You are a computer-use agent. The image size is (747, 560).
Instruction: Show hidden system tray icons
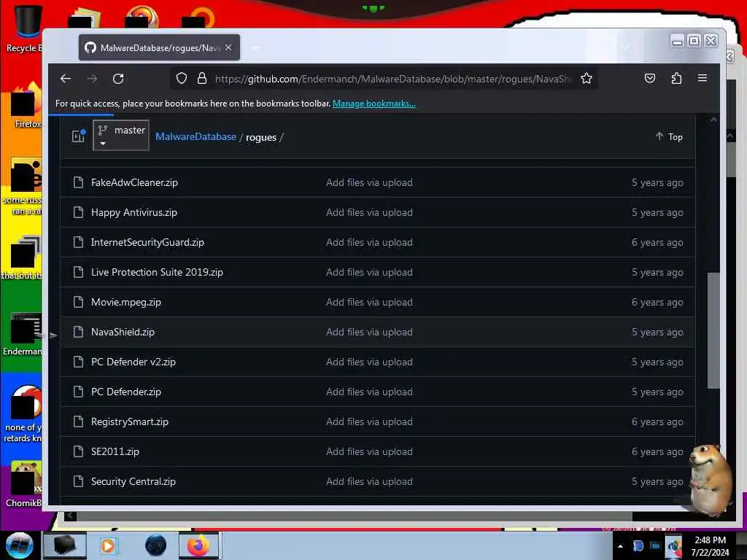pos(620,546)
